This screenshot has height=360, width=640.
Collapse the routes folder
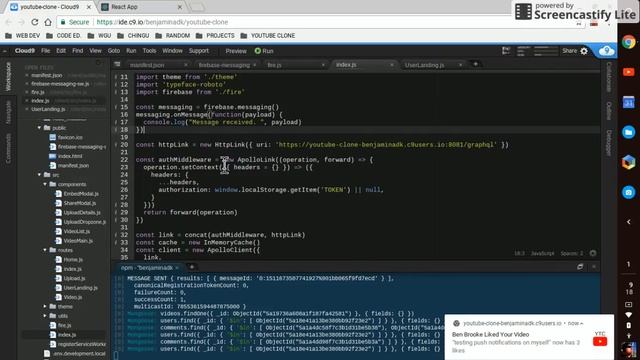[45, 250]
